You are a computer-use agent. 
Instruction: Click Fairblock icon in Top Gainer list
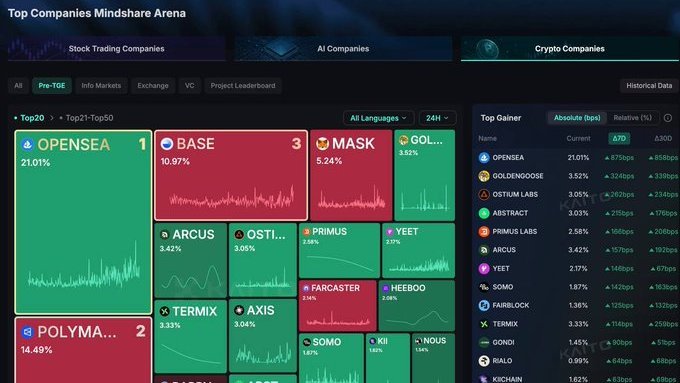[x=484, y=305]
